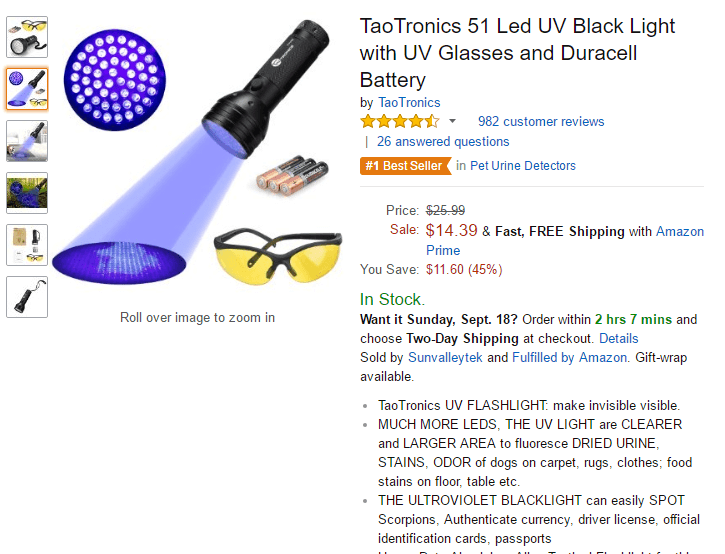Select the highlighted thumbnail with the blue beam

click(27, 88)
